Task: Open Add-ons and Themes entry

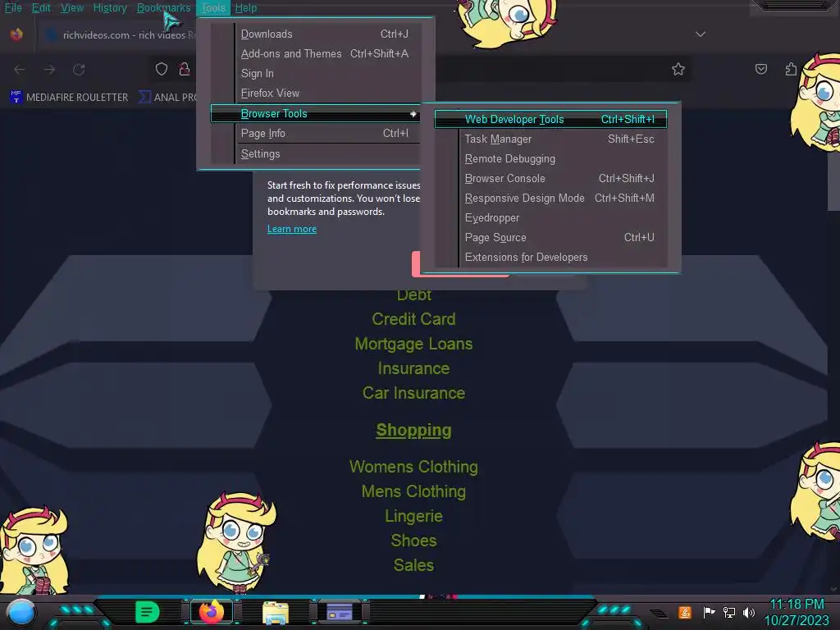Action: (x=315, y=53)
